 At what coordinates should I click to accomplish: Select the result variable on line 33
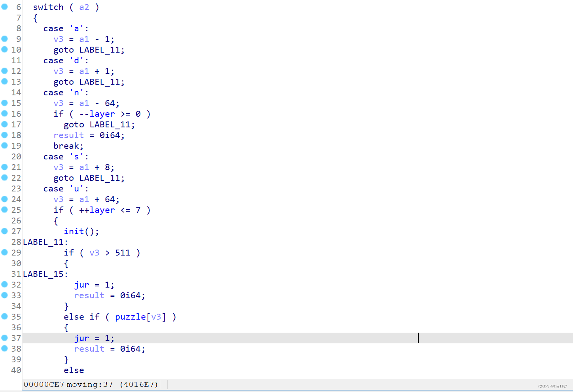[89, 295]
